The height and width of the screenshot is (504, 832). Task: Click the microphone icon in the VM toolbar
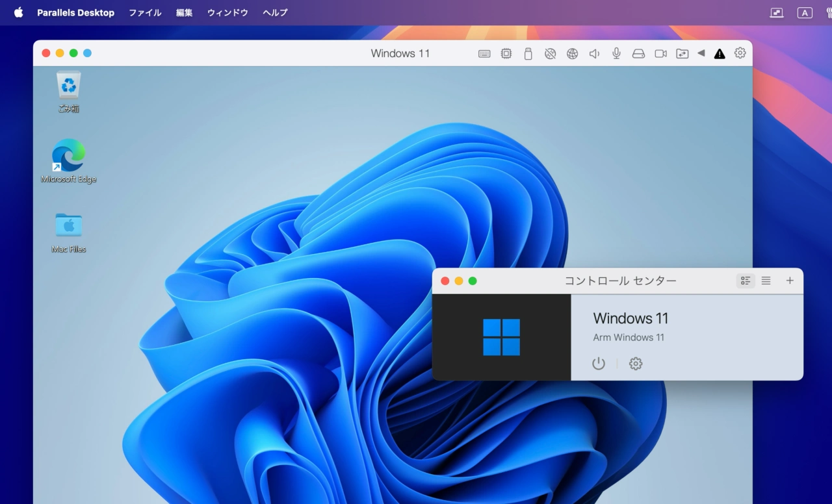tap(616, 53)
